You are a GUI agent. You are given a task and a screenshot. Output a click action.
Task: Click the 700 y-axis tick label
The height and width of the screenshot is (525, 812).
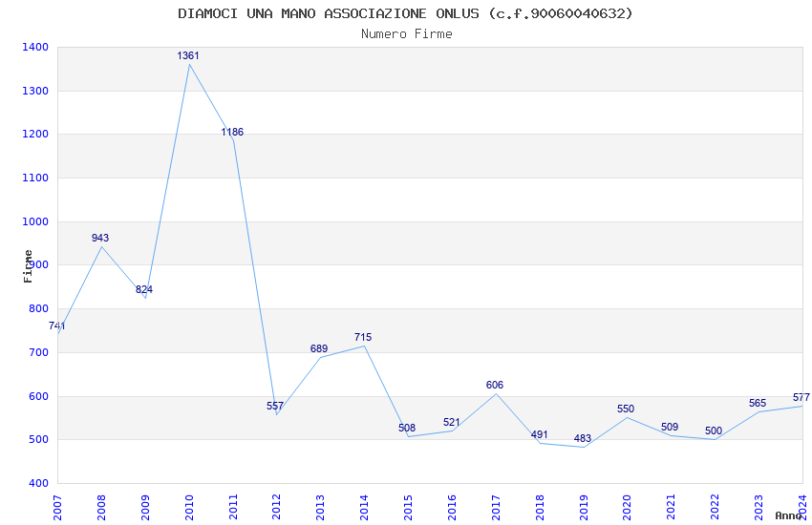[x=38, y=353]
